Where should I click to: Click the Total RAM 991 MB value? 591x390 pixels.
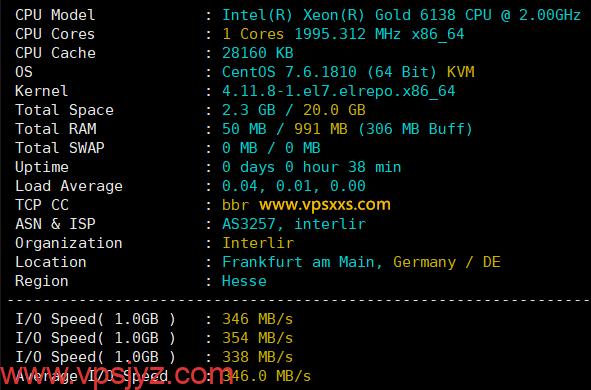coord(321,129)
